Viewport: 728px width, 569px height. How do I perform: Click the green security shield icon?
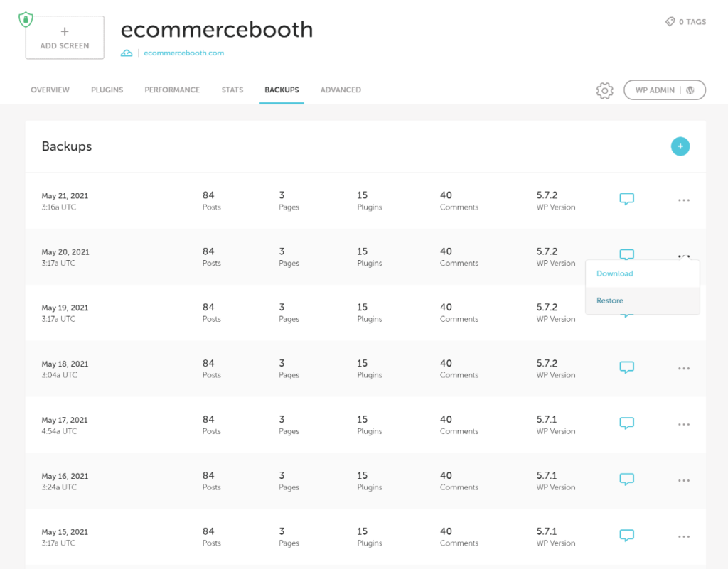(x=26, y=19)
